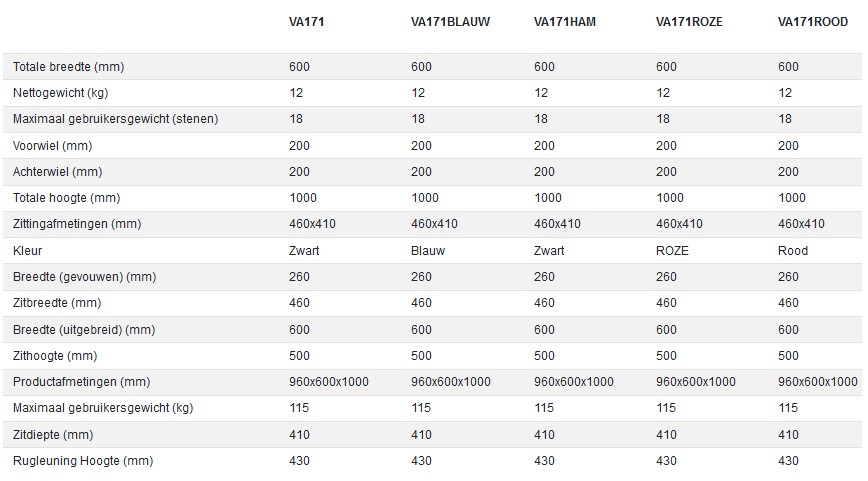Image resolution: width=868 pixels, height=481 pixels.
Task: Click the ROZE color value
Action: pos(672,251)
